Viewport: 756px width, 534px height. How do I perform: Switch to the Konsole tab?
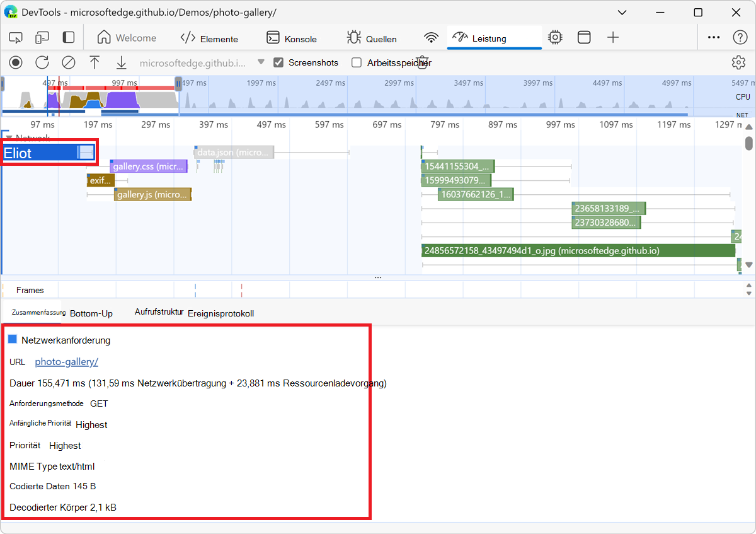tap(292, 38)
